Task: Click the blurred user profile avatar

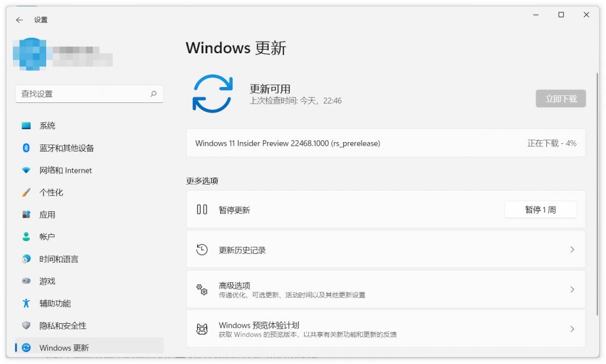Action: click(x=30, y=54)
